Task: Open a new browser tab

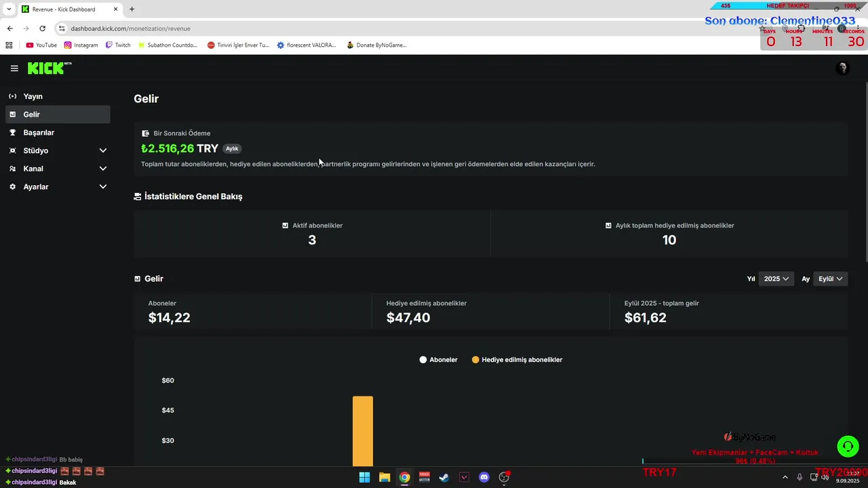Action: point(132,9)
